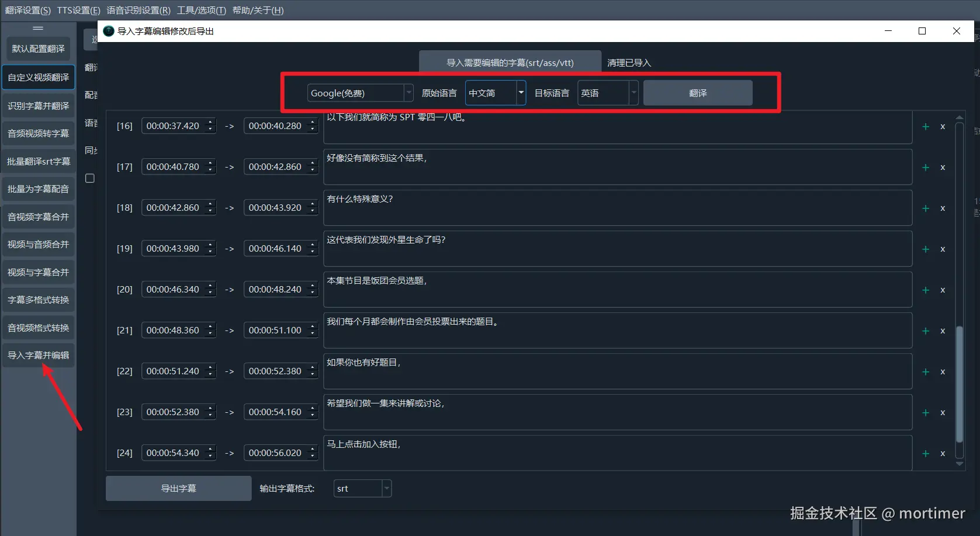This screenshot has height=536, width=980.
Task: Select 视频与字幕合并 in the sidebar
Action: pyautogui.click(x=38, y=272)
